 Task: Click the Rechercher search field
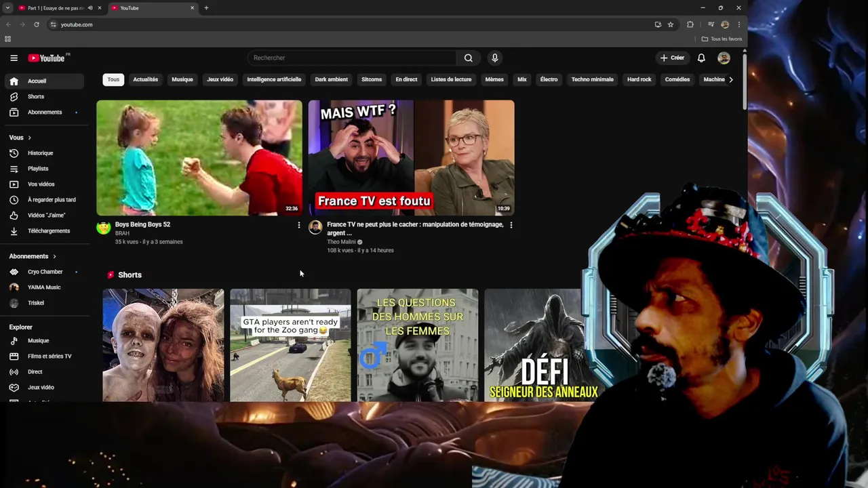(353, 58)
